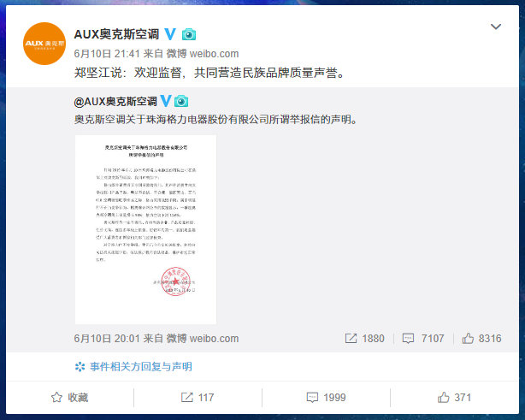Repost this post with 117 shares

coord(198,398)
